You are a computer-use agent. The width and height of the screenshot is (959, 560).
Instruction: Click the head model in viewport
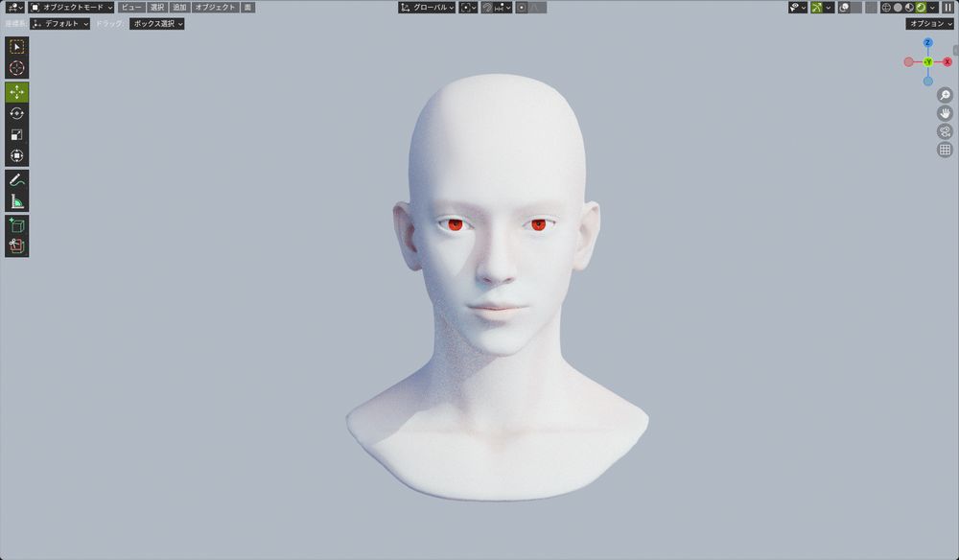497,288
